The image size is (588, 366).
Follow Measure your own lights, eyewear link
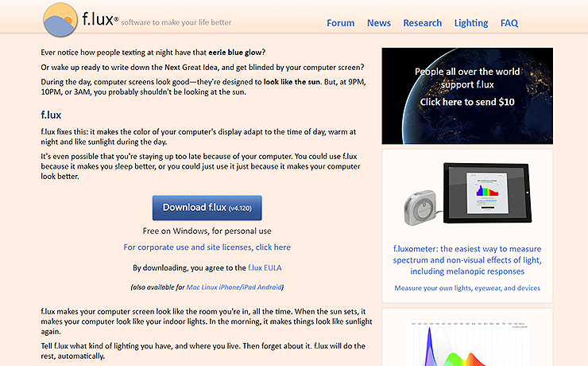click(x=467, y=288)
